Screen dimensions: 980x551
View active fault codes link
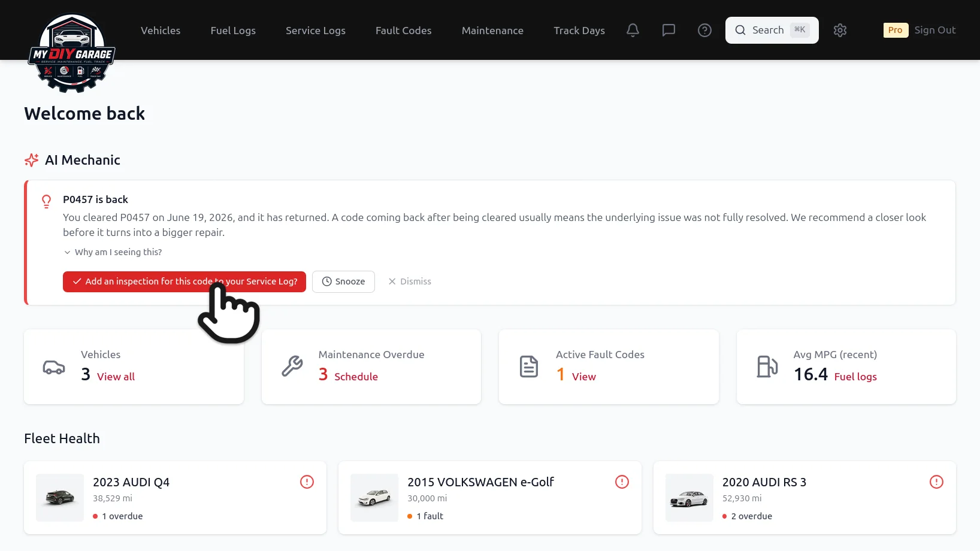click(x=584, y=377)
